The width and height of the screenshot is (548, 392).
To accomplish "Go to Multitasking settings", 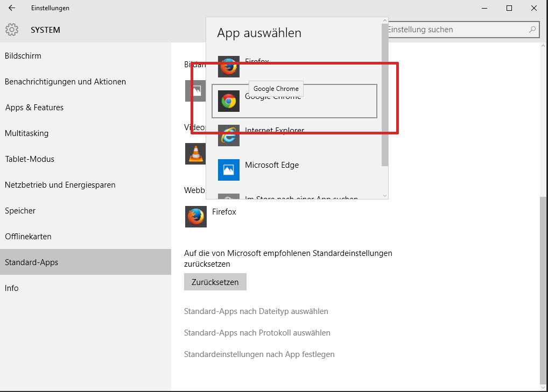I will (x=86, y=133).
